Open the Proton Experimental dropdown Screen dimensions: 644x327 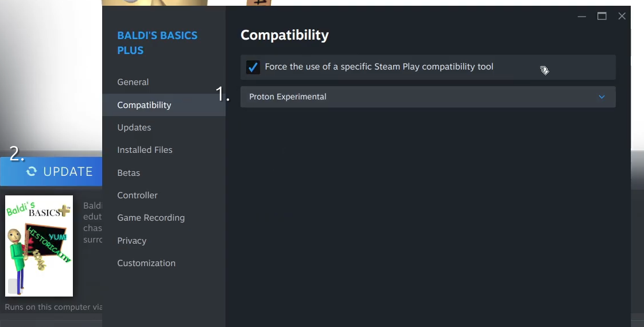[428, 97]
